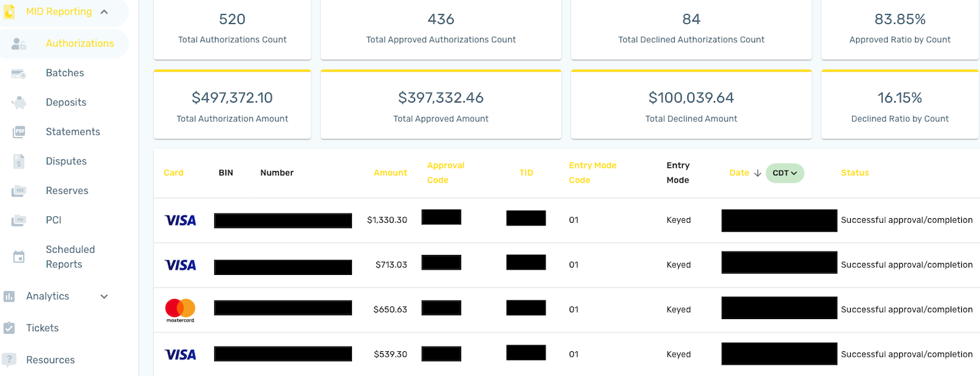Click Keyed entry mode in $1,330.30 row
Viewport: 980px width, 376px height.
(x=679, y=220)
